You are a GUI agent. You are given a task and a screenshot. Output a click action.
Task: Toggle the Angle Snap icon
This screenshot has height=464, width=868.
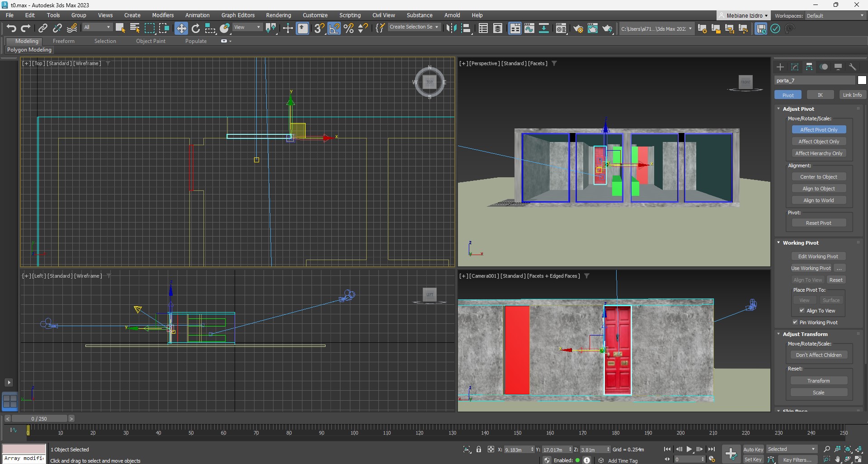coord(334,28)
